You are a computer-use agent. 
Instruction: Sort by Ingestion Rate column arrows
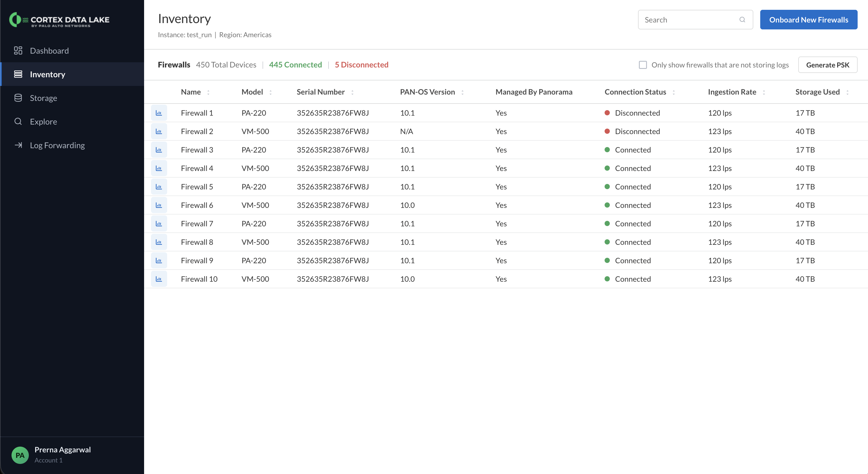tap(764, 92)
